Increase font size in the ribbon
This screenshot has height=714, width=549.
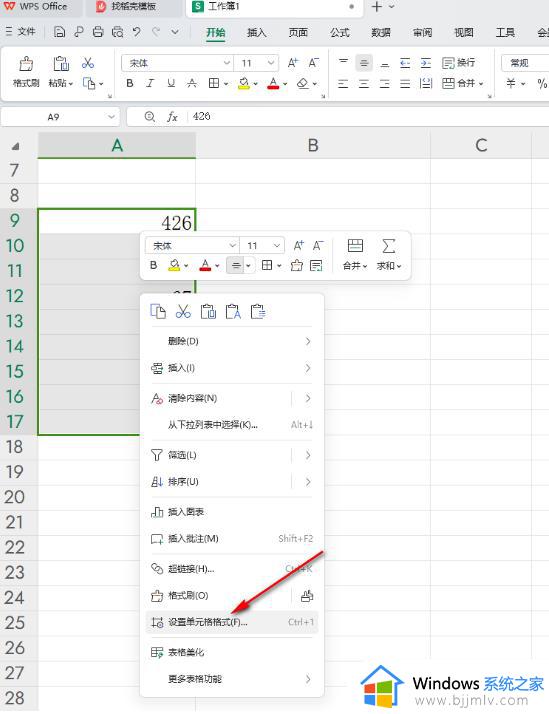click(x=293, y=63)
